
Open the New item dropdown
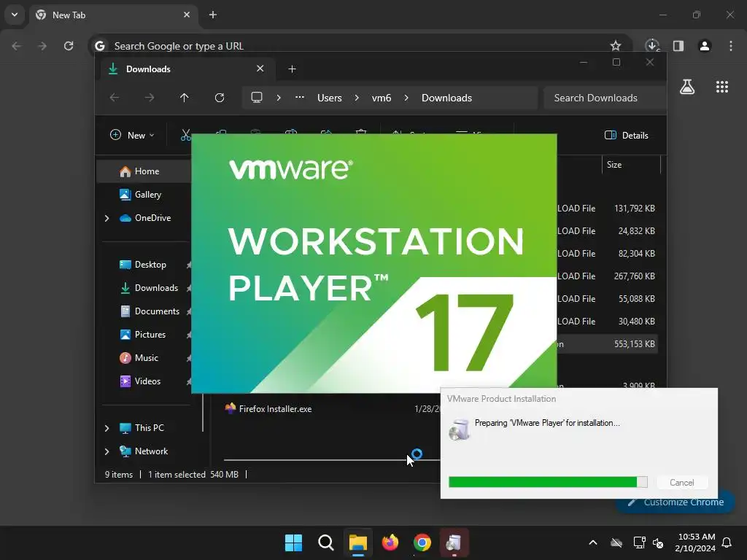point(132,135)
